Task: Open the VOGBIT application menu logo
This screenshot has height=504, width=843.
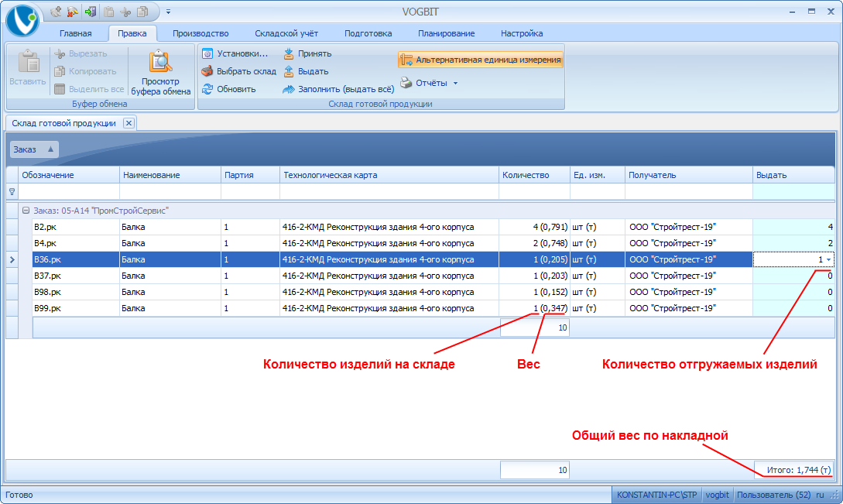Action: tap(22, 20)
